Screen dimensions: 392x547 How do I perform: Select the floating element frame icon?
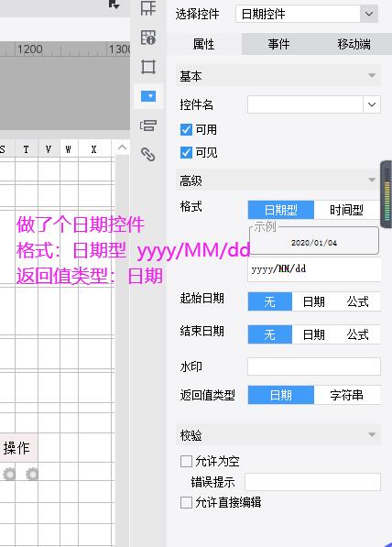tap(147, 67)
